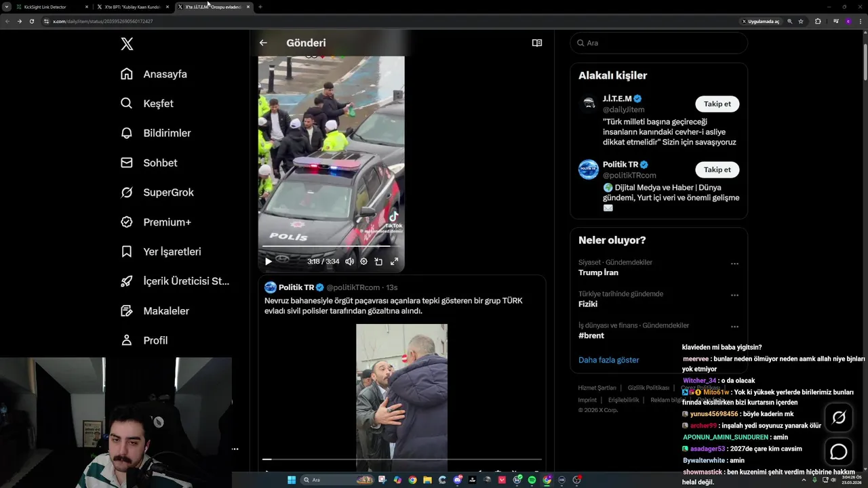Seek the Politik TR video progress bar
The image size is (868, 488).
[x=401, y=460]
